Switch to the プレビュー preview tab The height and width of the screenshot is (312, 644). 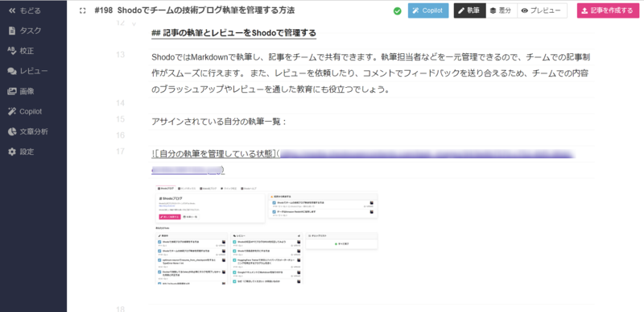pyautogui.click(x=542, y=10)
